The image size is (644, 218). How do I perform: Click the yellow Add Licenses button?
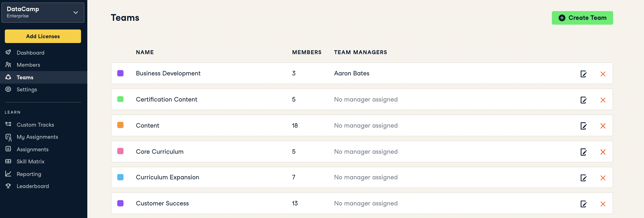click(43, 36)
